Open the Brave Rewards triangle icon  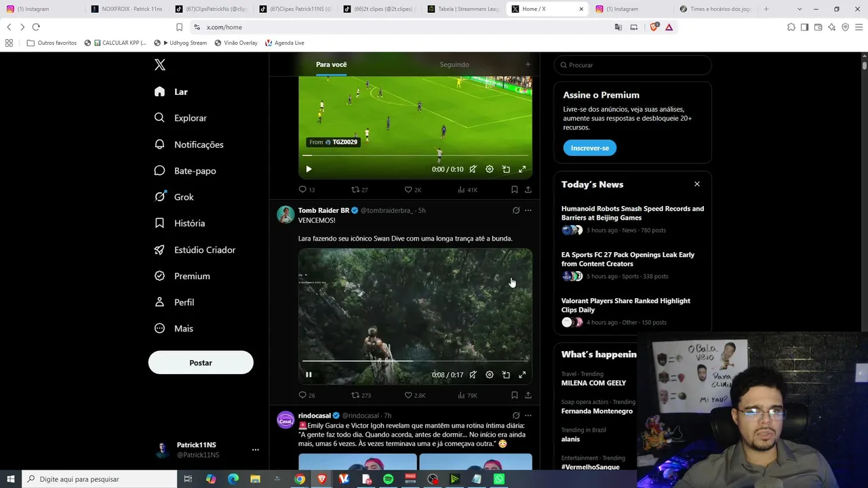pos(669,27)
